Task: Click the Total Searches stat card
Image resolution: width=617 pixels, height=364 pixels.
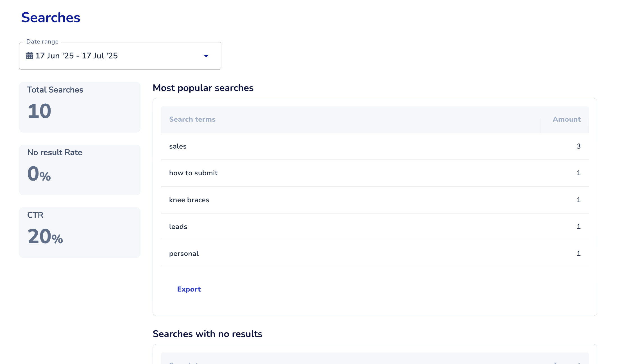Action: coord(80,107)
